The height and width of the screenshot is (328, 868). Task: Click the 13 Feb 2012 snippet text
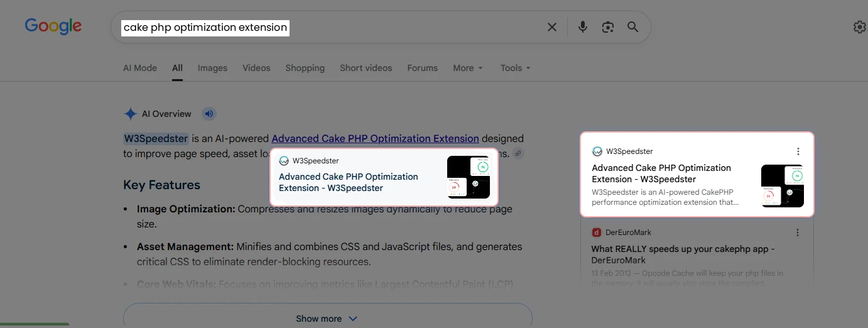tap(687, 278)
